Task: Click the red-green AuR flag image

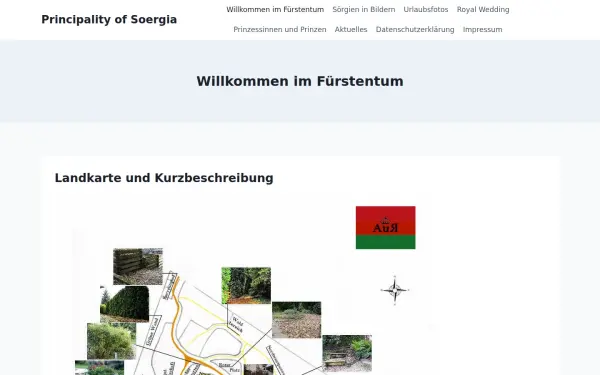Action: pyautogui.click(x=385, y=227)
